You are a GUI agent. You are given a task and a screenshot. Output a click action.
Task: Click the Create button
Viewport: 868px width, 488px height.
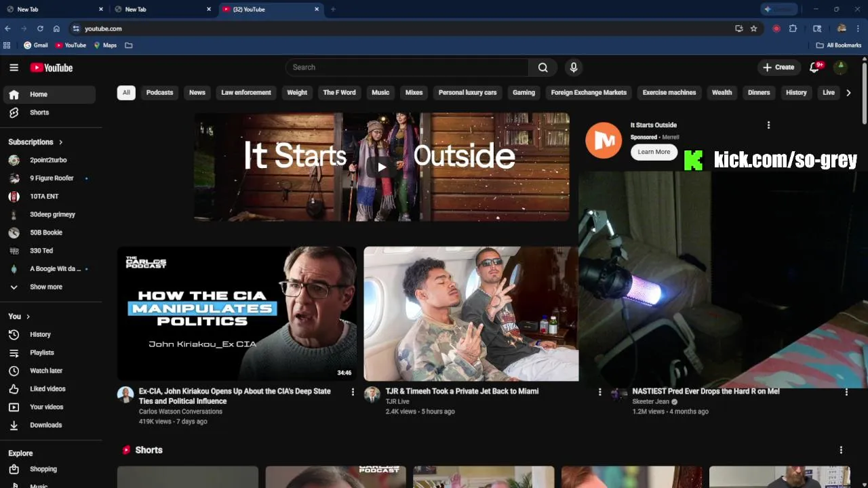[x=778, y=67]
